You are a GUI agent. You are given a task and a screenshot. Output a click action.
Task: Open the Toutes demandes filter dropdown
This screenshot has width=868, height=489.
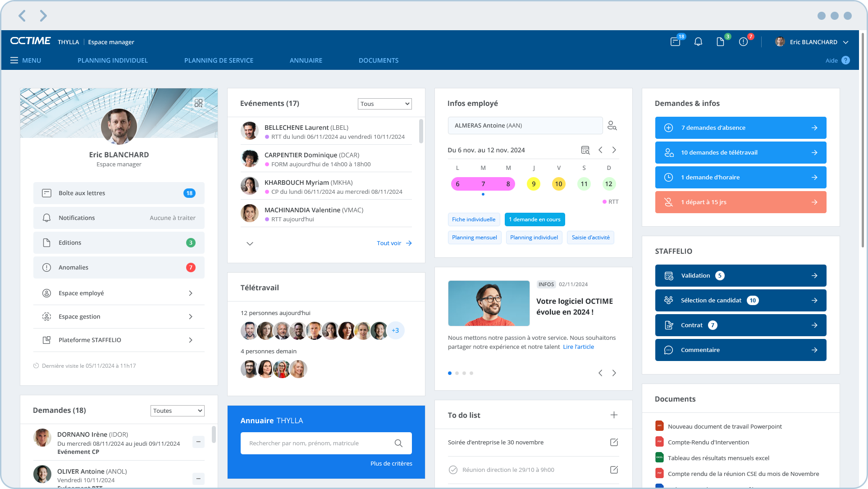coord(177,411)
